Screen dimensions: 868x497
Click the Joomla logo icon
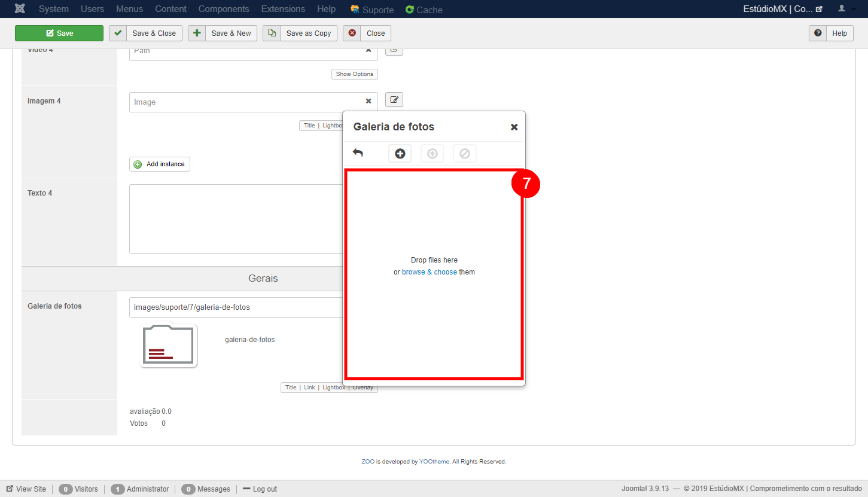pos(20,9)
